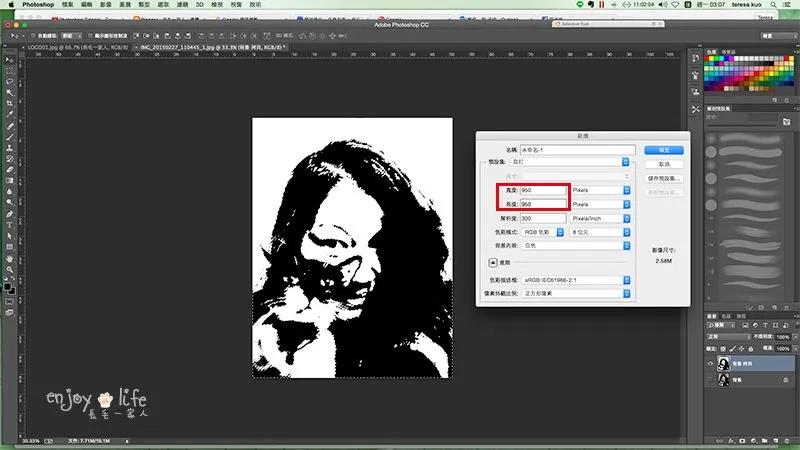800x450 pixels.
Task: Select the Eraser tool
Action: click(x=9, y=170)
